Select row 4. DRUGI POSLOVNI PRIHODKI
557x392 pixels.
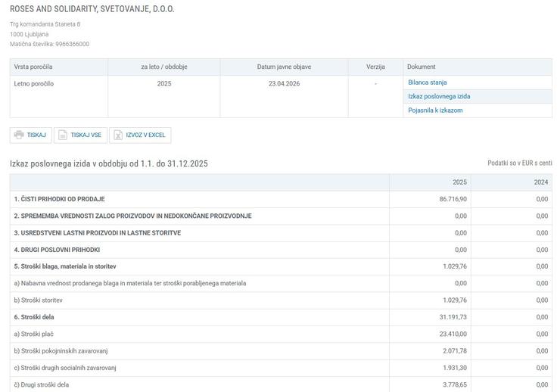coord(281,250)
